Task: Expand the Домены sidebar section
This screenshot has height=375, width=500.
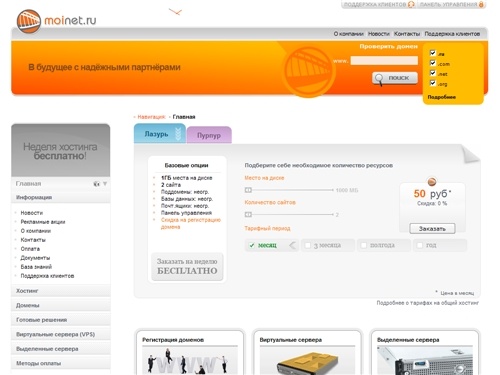Action: click(x=61, y=305)
